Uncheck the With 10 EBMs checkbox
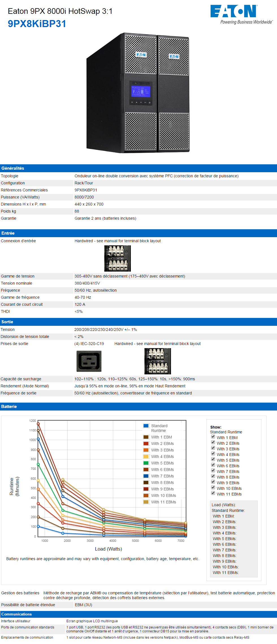Screen dimensions: 277x644 [213, 488]
